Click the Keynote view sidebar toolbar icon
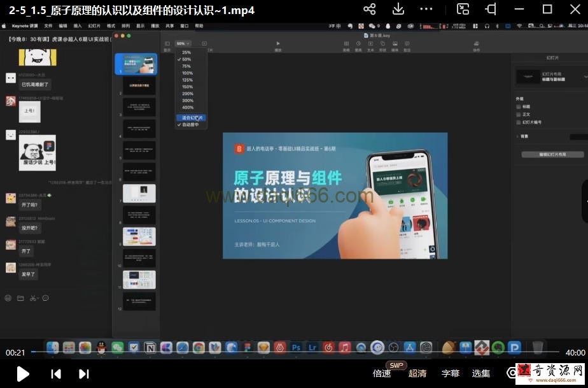This screenshot has width=588, height=388. (x=167, y=44)
